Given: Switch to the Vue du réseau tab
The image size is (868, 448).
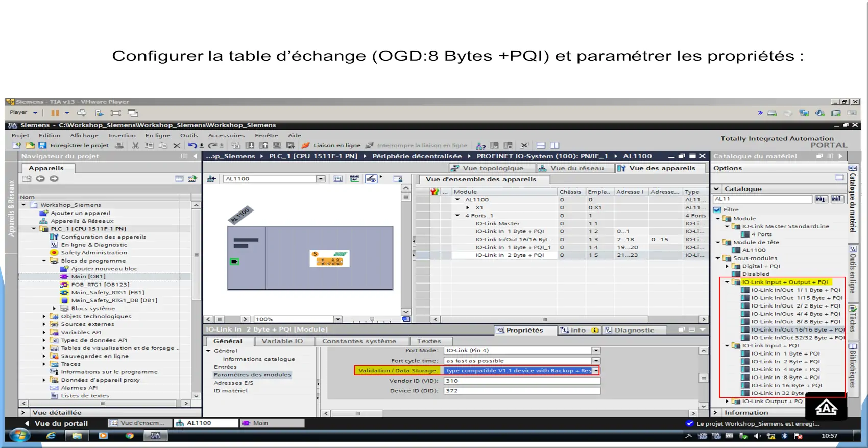Looking at the screenshot, I should click(x=575, y=168).
